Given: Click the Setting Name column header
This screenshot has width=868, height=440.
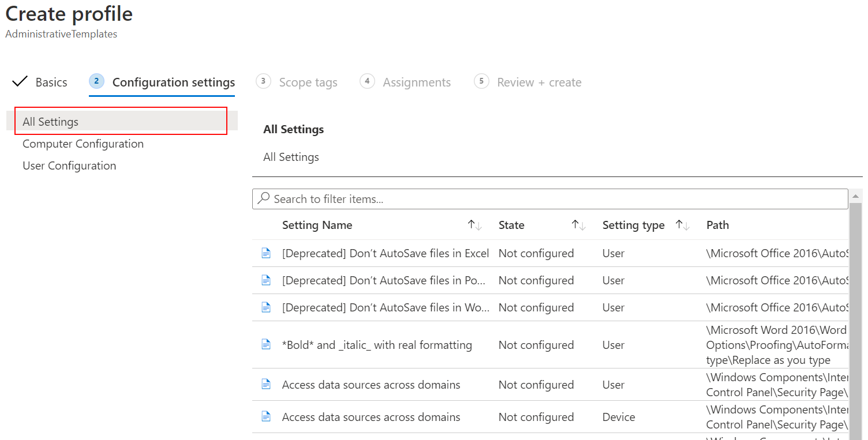Looking at the screenshot, I should [x=317, y=225].
